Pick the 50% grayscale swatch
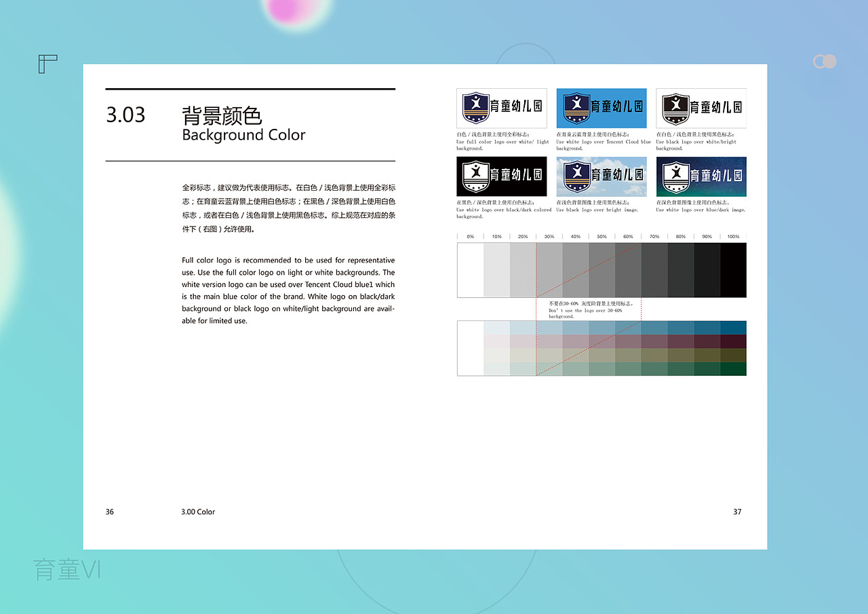This screenshot has height=614, width=868. pos(602,270)
